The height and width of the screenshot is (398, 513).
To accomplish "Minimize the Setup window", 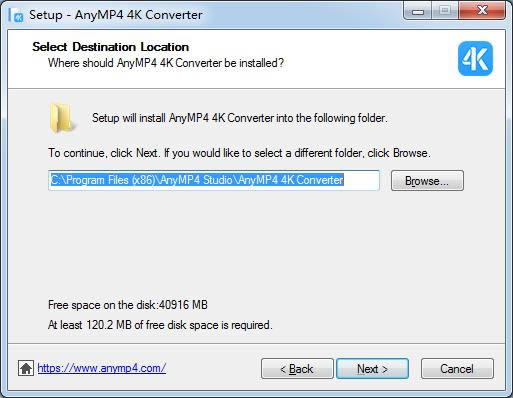I will click(418, 11).
